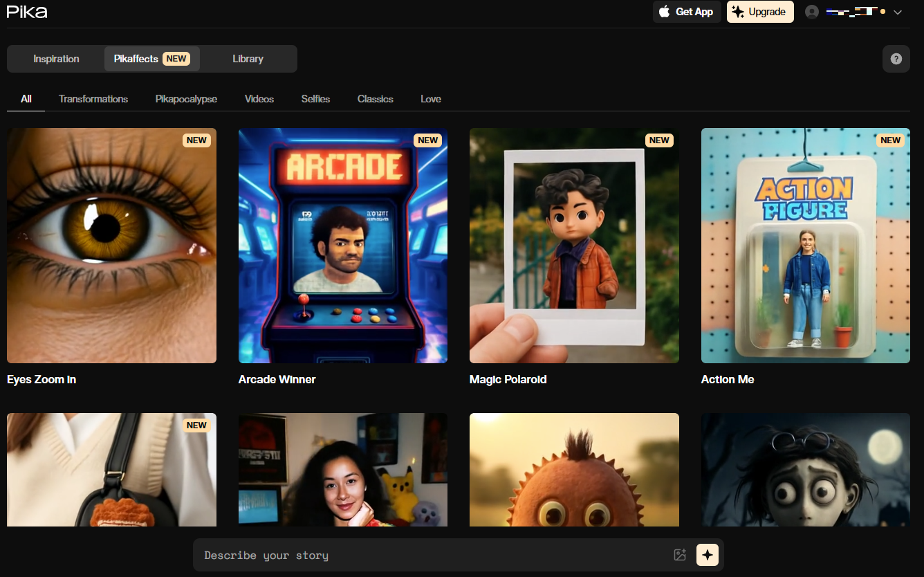The width and height of the screenshot is (924, 577).
Task: Expand the account dropdown chevron
Action: 898,12
